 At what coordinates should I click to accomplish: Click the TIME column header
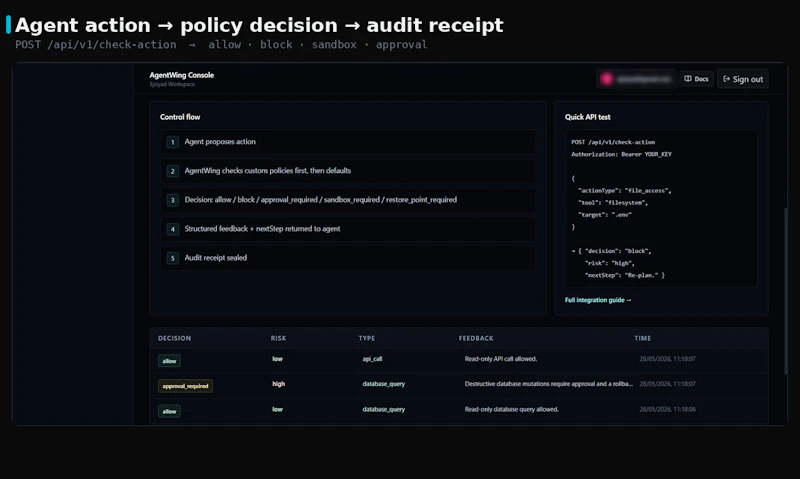(x=642, y=338)
